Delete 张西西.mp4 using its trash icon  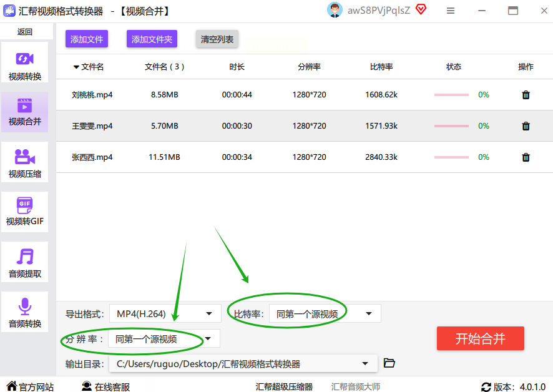coord(526,157)
